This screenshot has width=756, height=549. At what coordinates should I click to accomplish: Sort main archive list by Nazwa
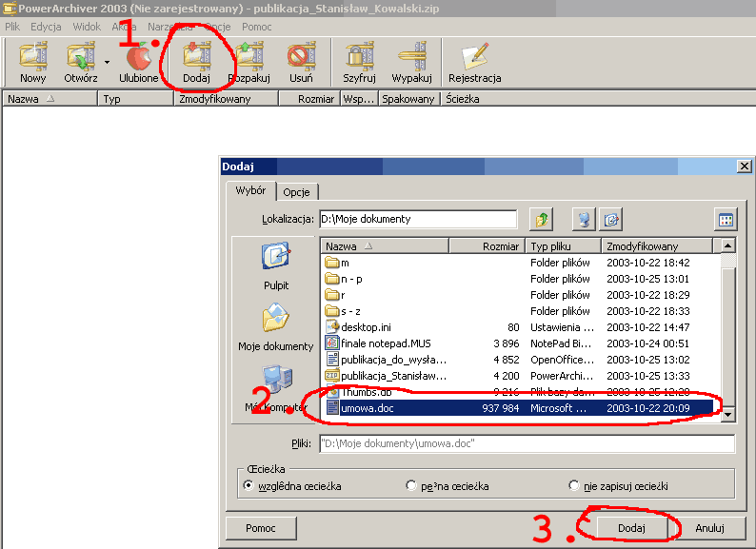[50, 99]
